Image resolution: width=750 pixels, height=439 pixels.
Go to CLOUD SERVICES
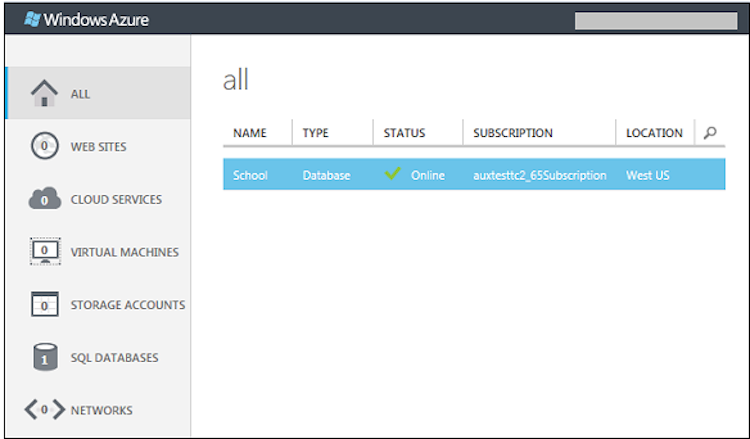pos(116,199)
